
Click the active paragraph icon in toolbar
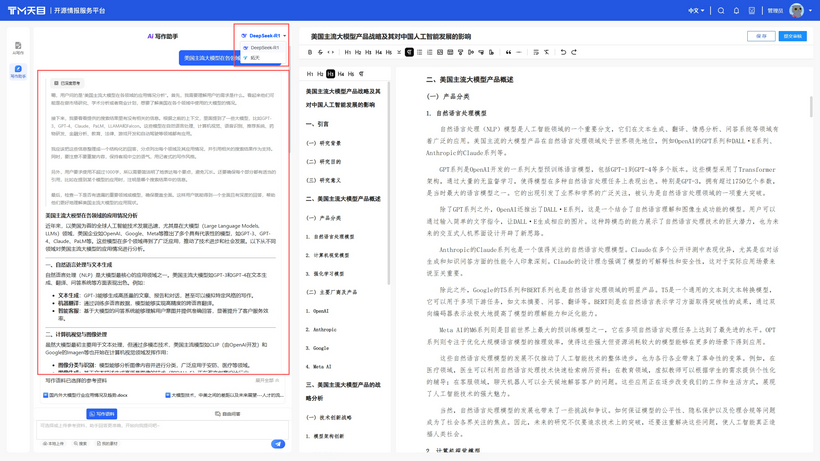pos(409,52)
